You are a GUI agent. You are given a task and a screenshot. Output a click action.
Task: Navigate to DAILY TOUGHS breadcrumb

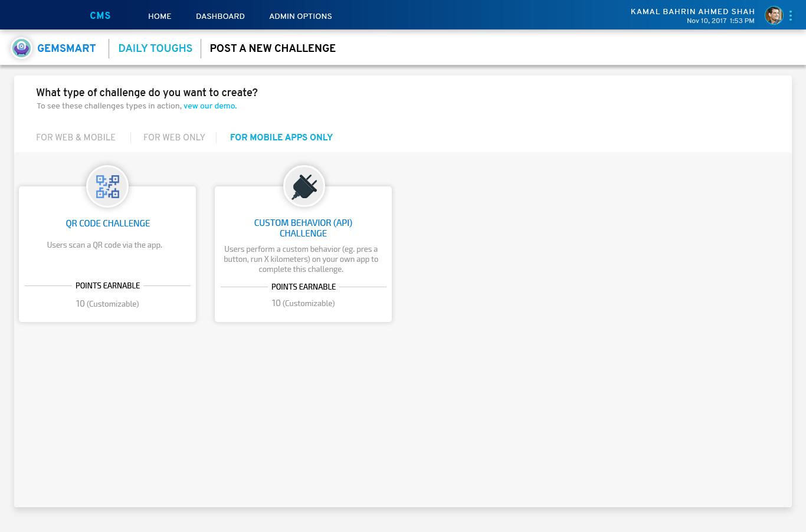pyautogui.click(x=155, y=48)
